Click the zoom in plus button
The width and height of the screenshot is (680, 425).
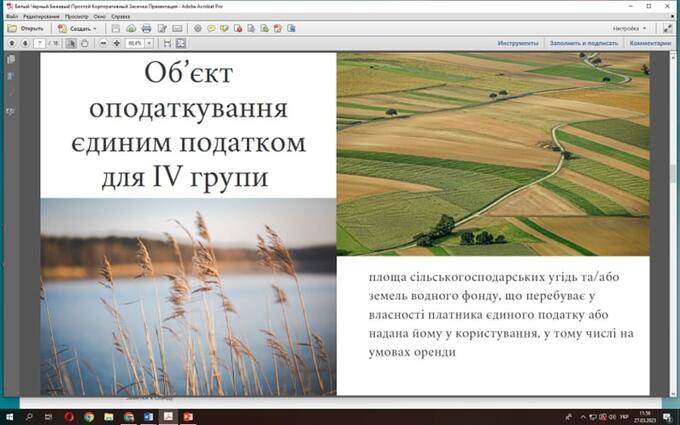point(116,43)
